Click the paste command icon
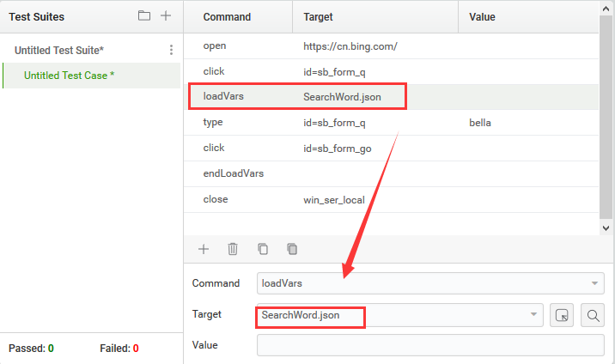615x364 pixels. click(292, 249)
